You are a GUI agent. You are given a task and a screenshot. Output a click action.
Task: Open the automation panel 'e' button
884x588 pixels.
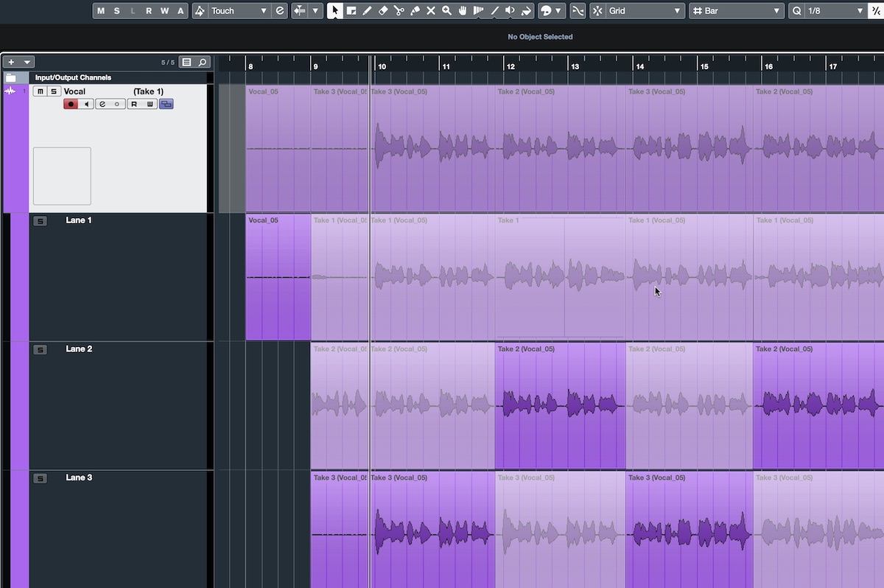280,11
